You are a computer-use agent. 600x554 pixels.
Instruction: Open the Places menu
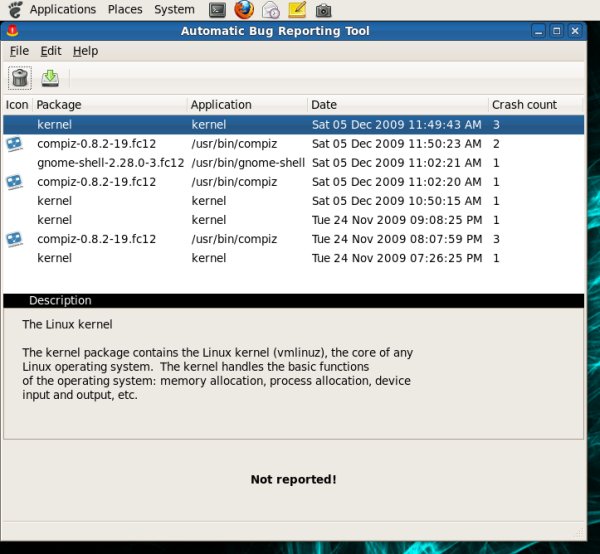tap(125, 9)
